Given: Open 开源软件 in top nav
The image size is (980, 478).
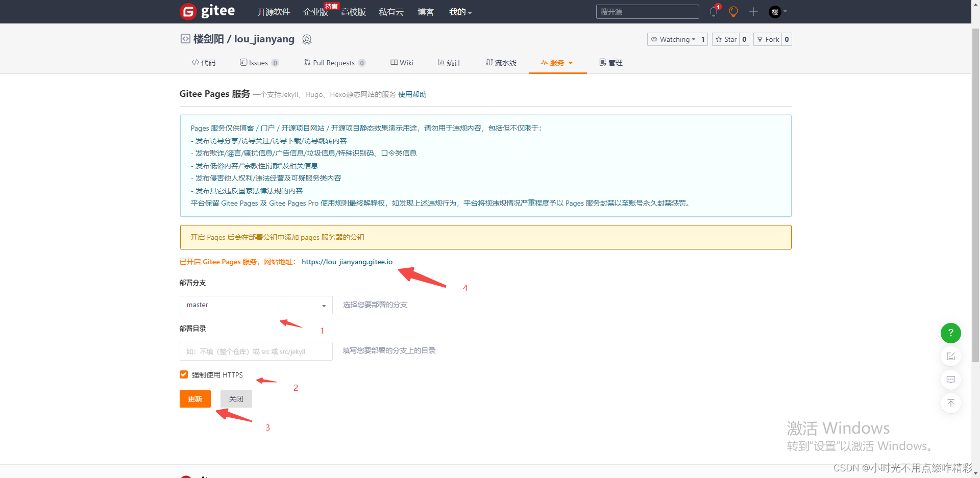Looking at the screenshot, I should [274, 12].
